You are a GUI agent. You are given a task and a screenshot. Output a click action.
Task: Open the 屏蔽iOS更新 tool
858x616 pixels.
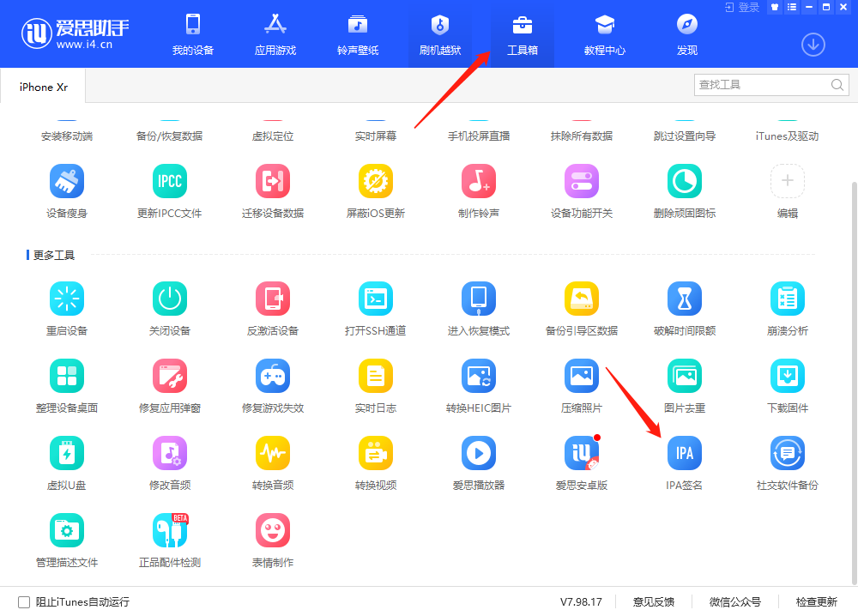(376, 181)
